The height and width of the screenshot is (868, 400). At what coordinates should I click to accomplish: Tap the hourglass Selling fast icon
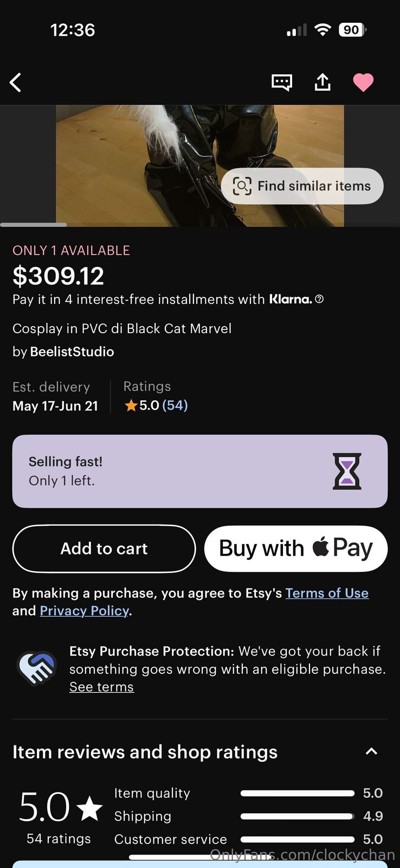[x=346, y=471]
